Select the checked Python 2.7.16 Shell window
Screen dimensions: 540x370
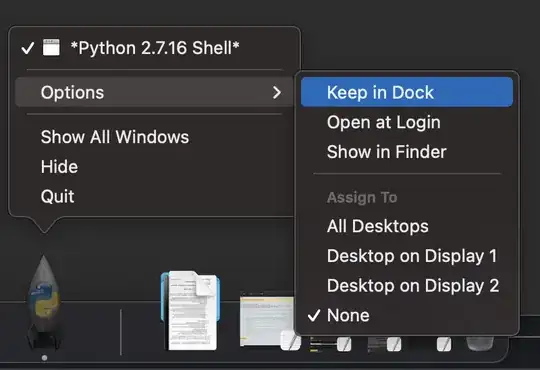[x=154, y=48]
